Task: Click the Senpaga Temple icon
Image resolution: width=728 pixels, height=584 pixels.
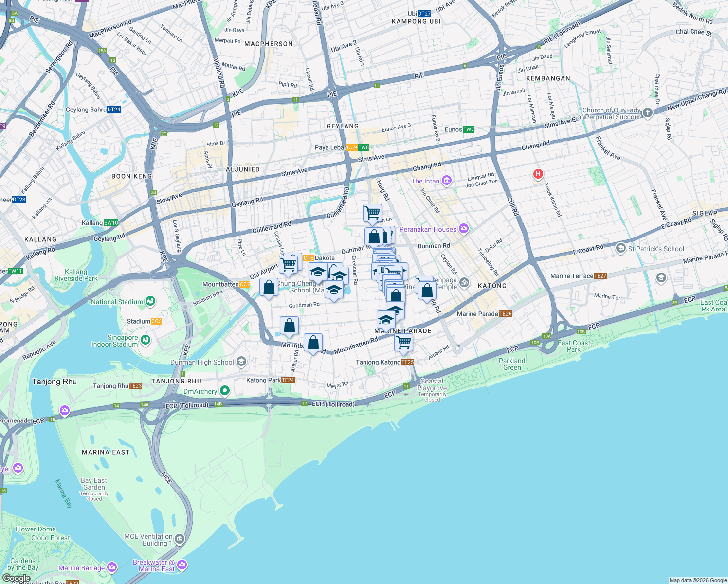Action: point(464,282)
